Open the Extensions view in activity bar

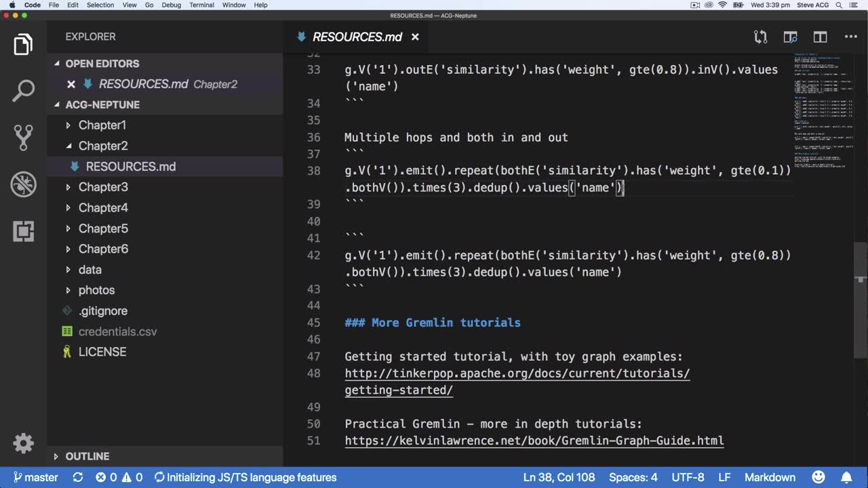[23, 231]
